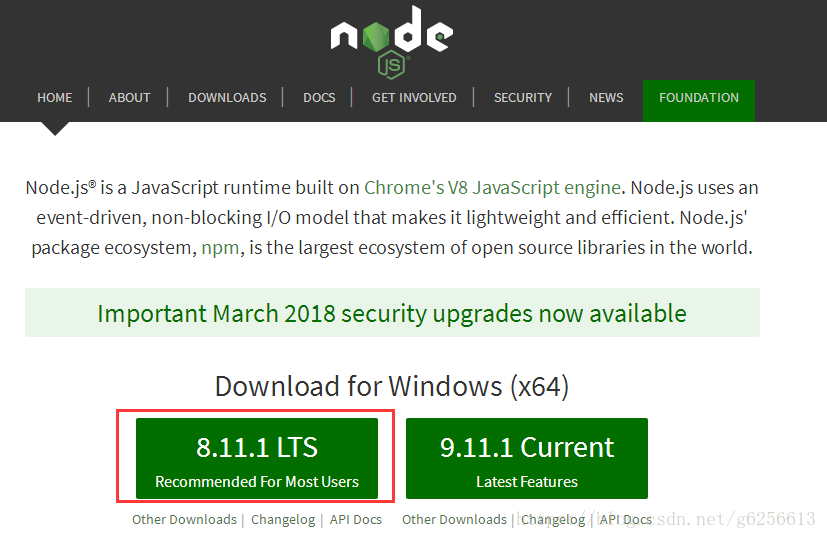Open API Docs under 9.11.1 Current
Viewport: 827px width, 539px height.
pyautogui.click(x=626, y=519)
